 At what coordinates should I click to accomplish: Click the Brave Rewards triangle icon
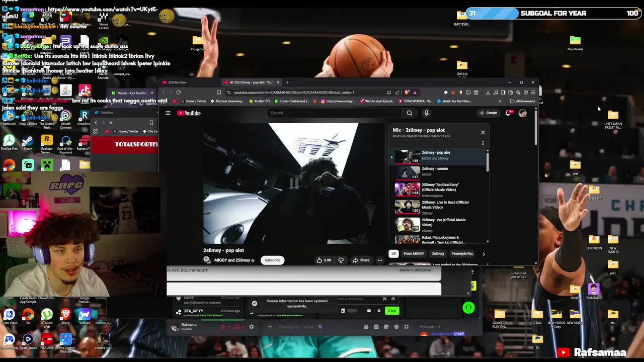click(414, 93)
